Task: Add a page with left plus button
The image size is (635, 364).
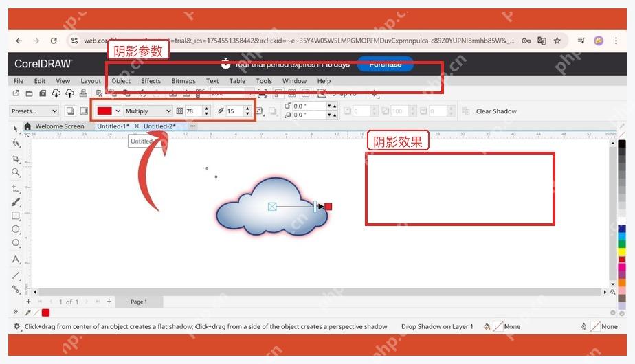Action: 28,302
